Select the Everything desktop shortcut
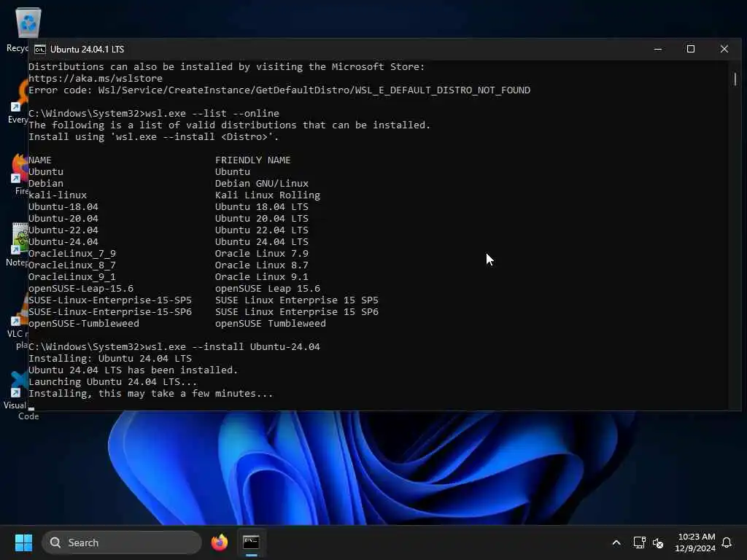The image size is (747, 560). tap(19, 102)
